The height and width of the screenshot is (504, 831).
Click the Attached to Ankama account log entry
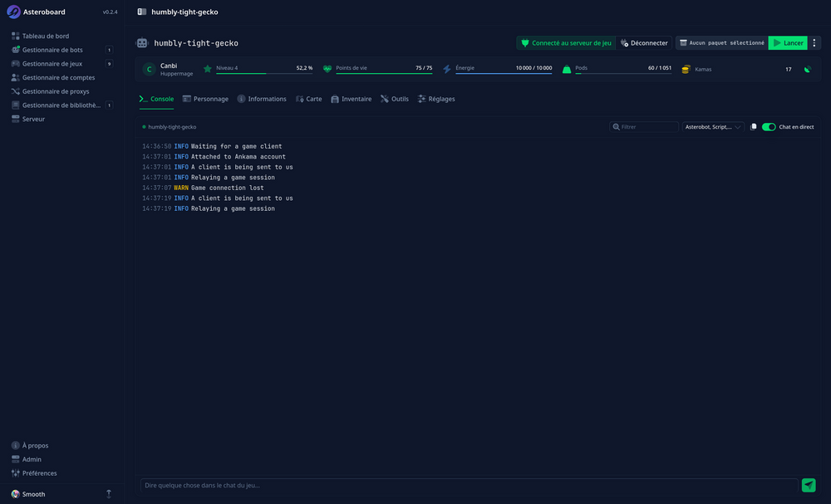tap(214, 157)
